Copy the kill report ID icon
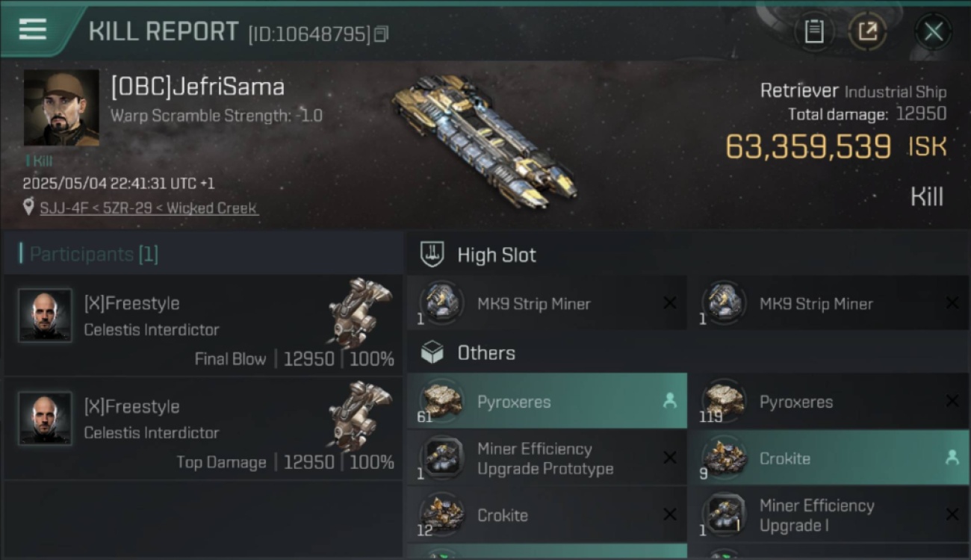Screen dimensions: 971x560 click(x=381, y=34)
